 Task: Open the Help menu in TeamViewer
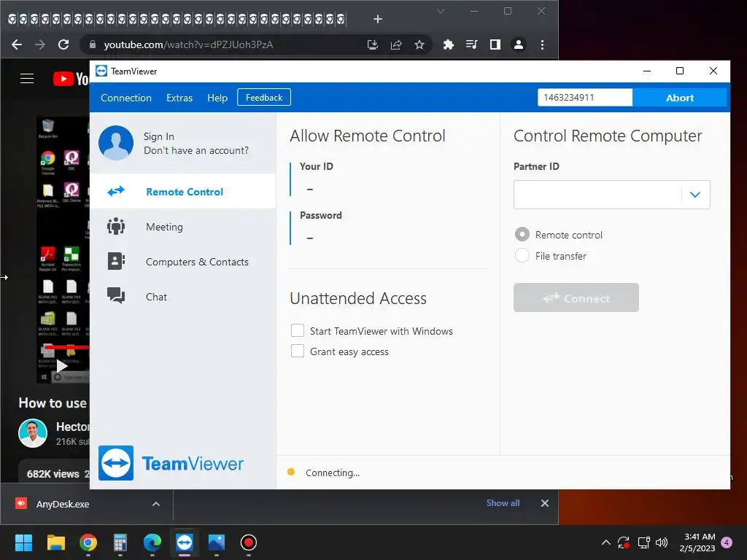pyautogui.click(x=217, y=98)
